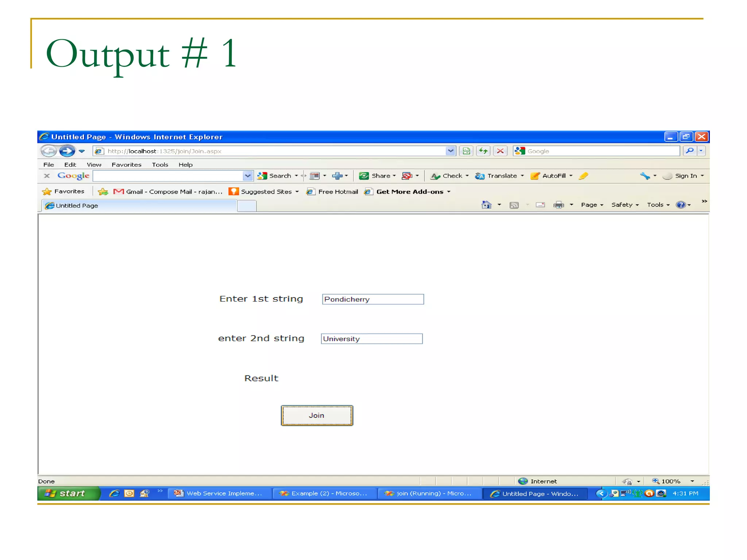The image size is (747, 560).
Task: Open the View menu
Action: point(94,165)
